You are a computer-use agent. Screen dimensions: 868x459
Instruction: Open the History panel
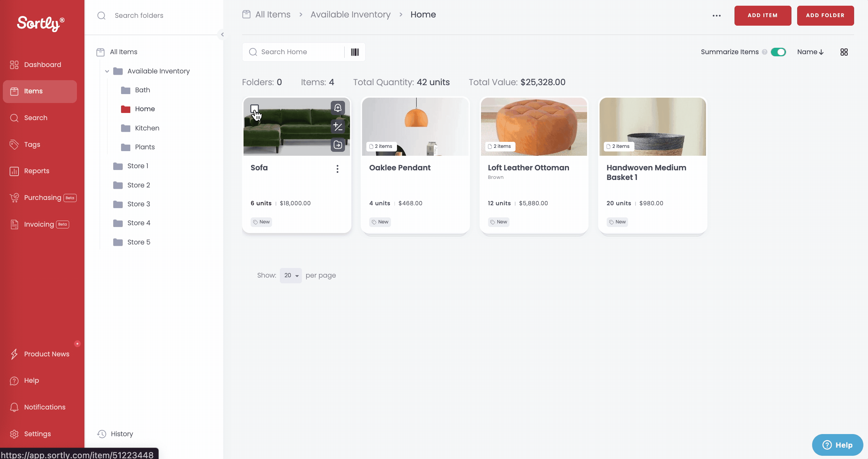click(x=115, y=434)
